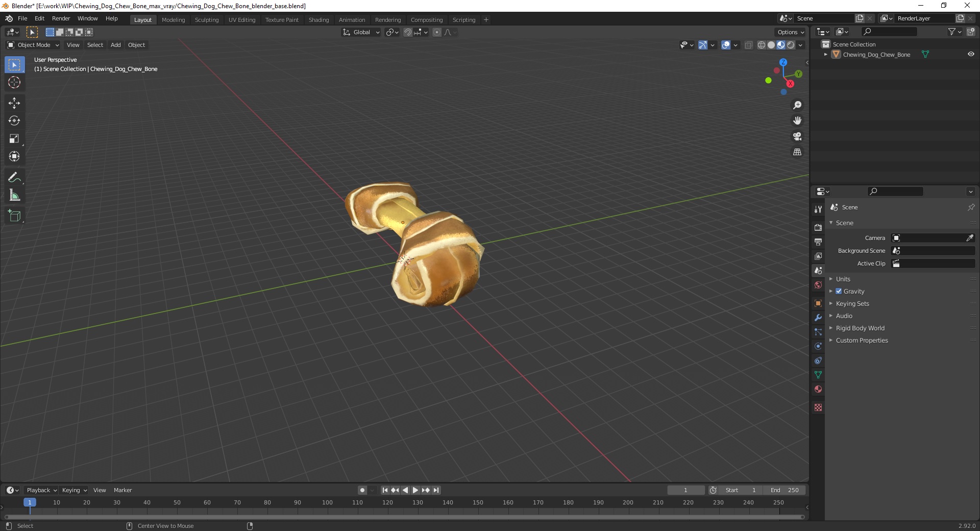Open the Global transform orientation dropdown
980x531 pixels.
(x=361, y=32)
